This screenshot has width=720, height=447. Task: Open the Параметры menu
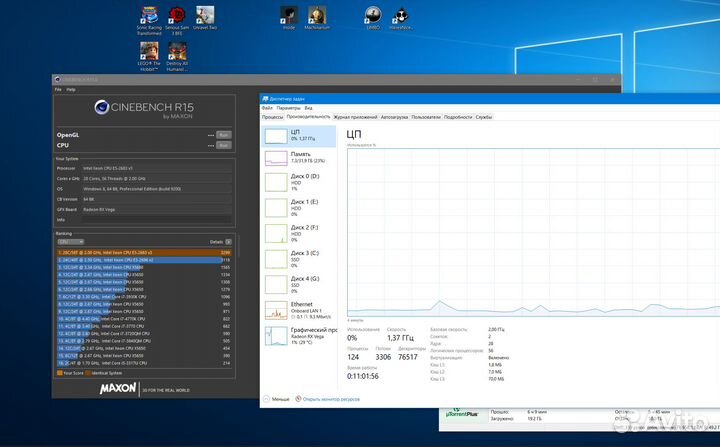(288, 108)
